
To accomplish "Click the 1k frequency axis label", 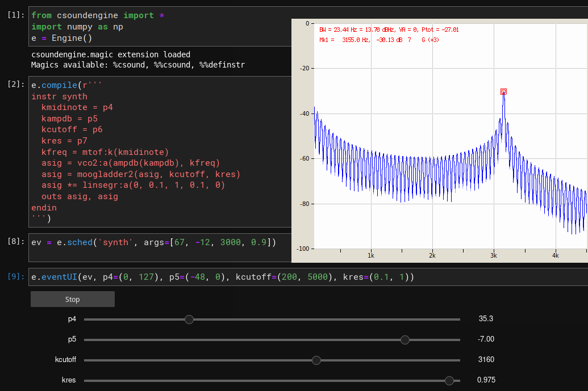I will (x=371, y=256).
